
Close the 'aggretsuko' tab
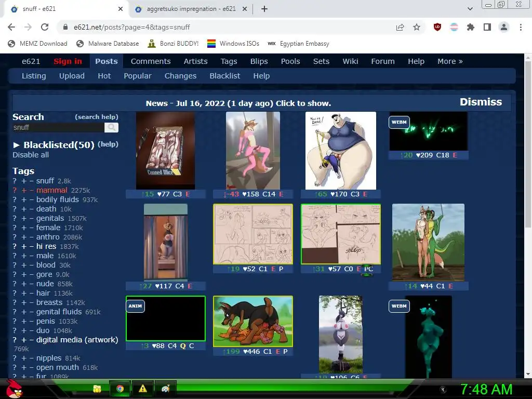[x=245, y=9]
